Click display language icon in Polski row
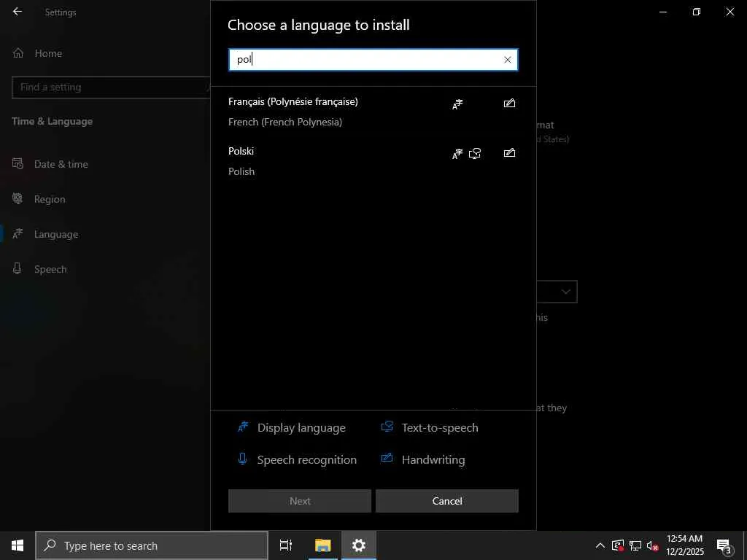Screen dimensions: 747x560 [x=457, y=153]
